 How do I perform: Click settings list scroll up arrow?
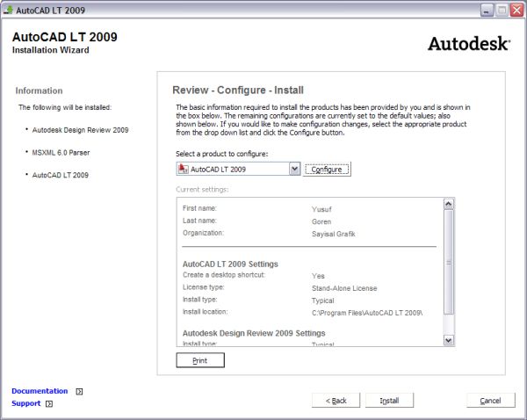[448, 204]
